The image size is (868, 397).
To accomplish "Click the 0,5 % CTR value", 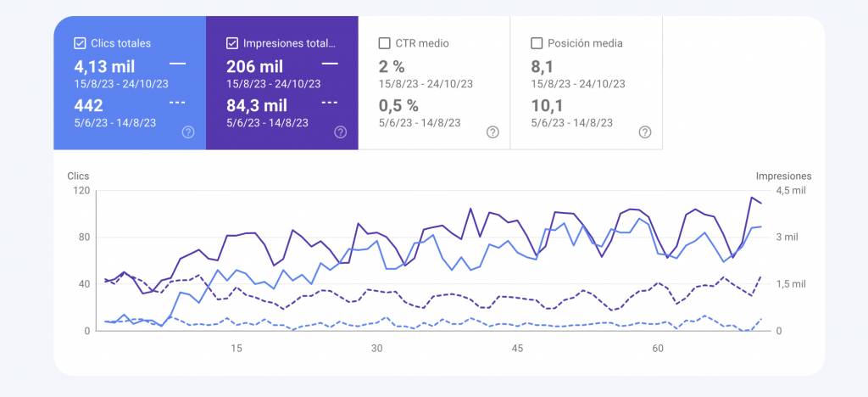I will tap(398, 105).
